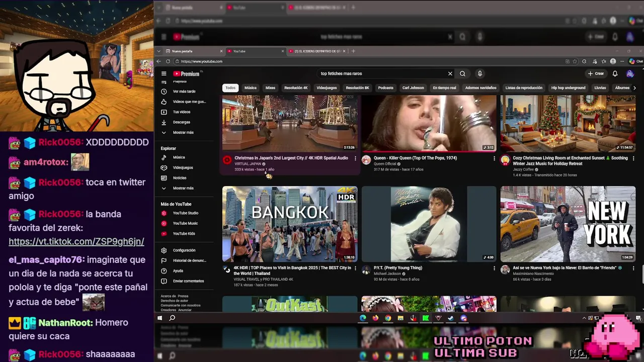
Task: Open browser three-dot settings menu
Action: click(622, 61)
